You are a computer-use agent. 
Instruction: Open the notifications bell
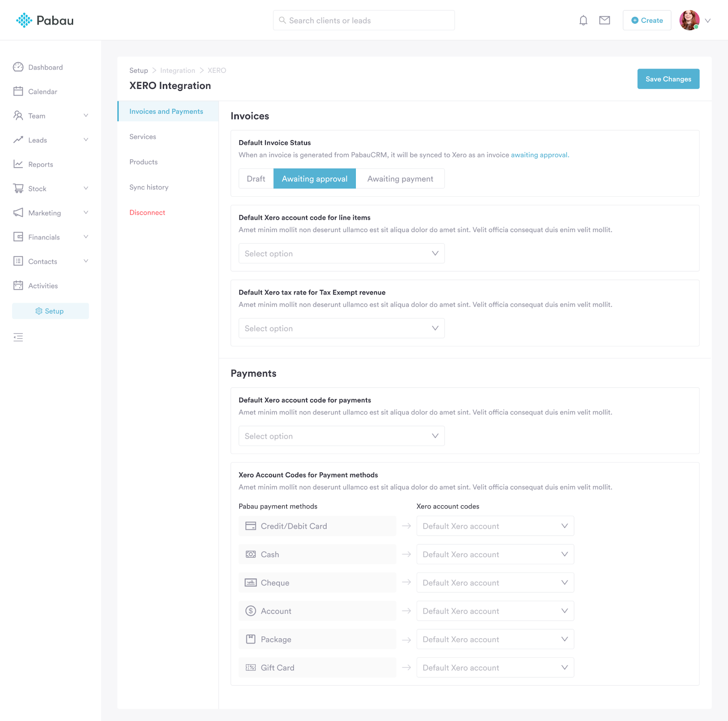point(583,20)
